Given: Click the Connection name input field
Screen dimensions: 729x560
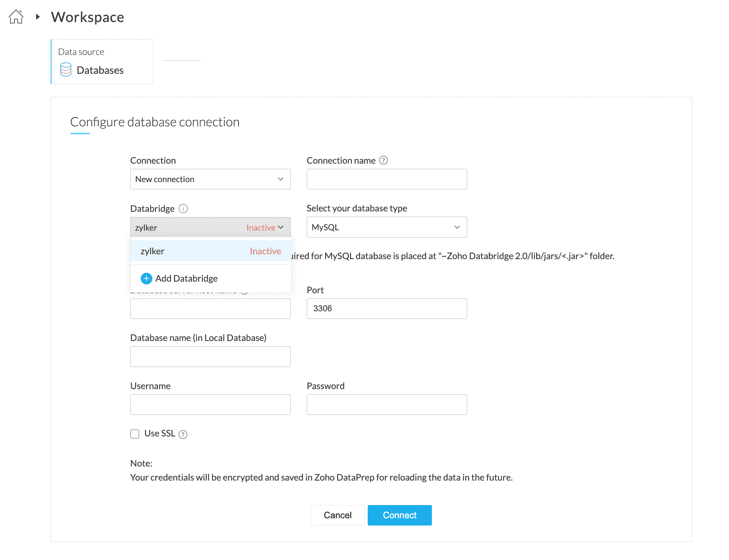Looking at the screenshot, I should tap(387, 179).
